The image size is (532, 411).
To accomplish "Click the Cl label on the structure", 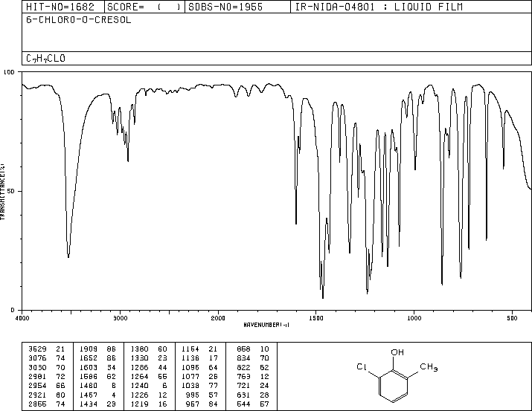I will 362,366.
